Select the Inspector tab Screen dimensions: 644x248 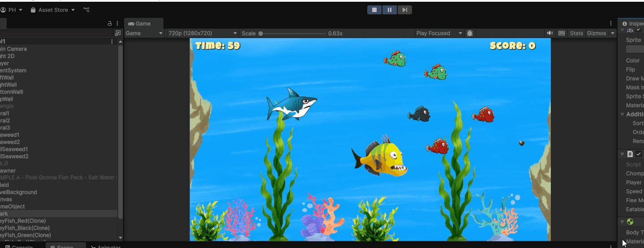[x=632, y=24]
